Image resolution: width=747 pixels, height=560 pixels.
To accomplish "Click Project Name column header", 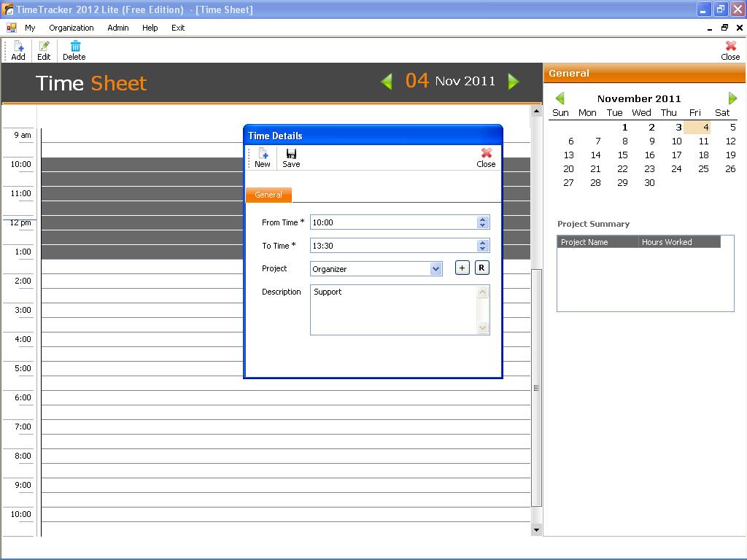I will pyautogui.click(x=597, y=242).
